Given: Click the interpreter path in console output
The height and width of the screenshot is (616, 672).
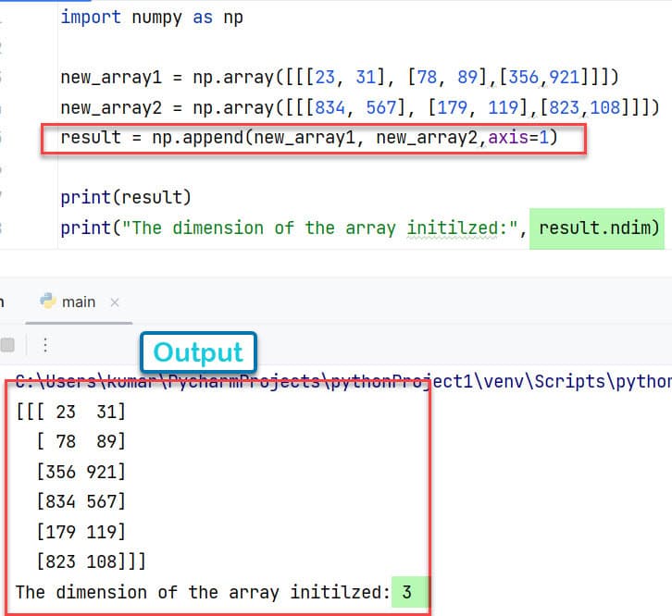Looking at the screenshot, I should tap(343, 381).
